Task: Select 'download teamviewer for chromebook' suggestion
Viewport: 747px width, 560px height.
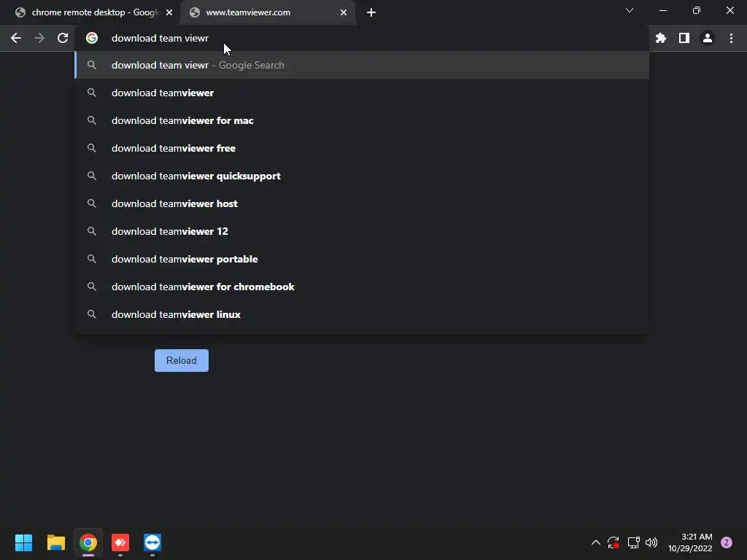Action: [362, 287]
